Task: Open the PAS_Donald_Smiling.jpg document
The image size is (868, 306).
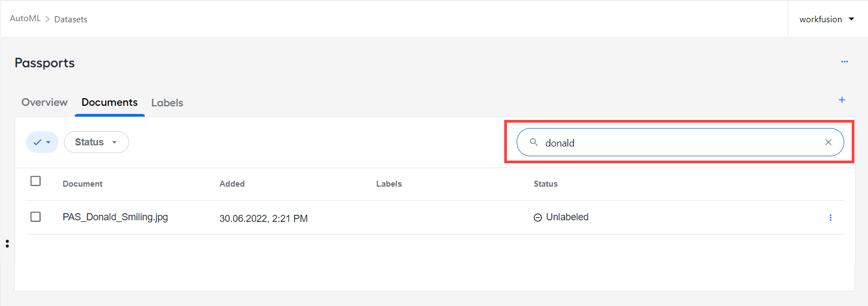Action: click(115, 217)
